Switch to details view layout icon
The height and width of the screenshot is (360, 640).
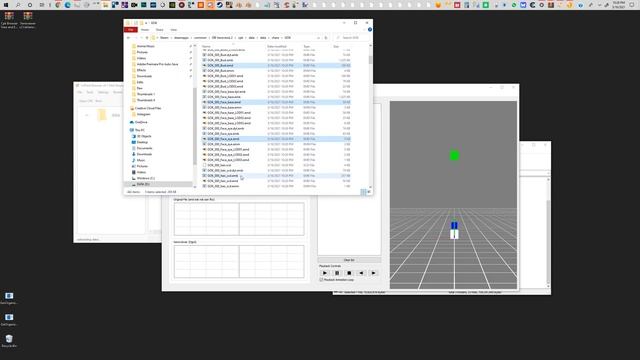(x=363, y=192)
